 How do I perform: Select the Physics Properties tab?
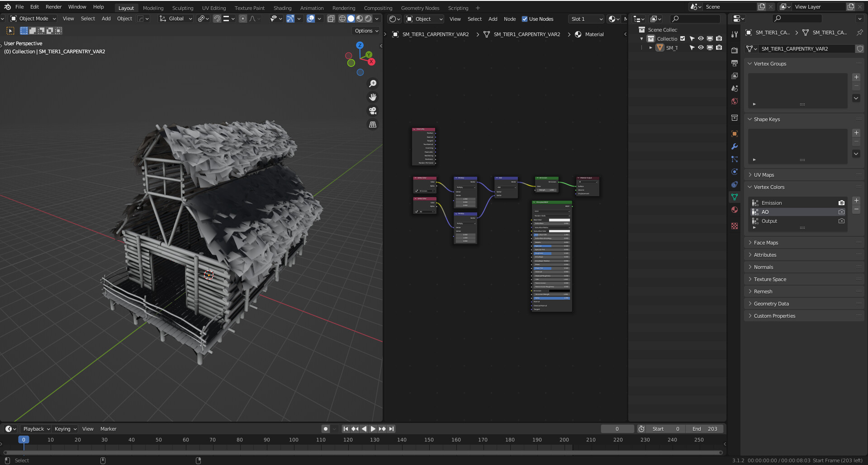735,172
